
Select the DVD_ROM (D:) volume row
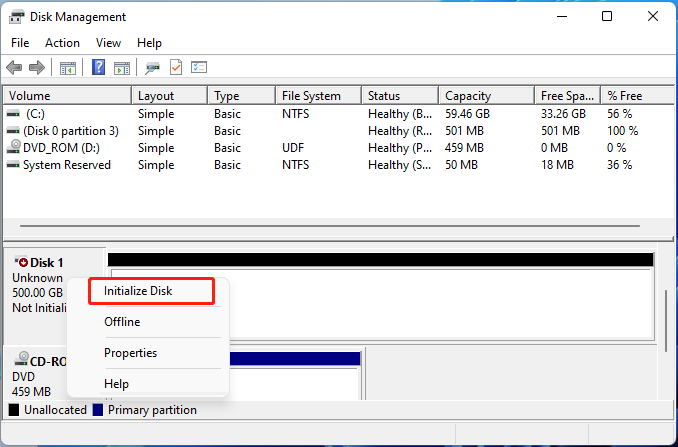click(x=338, y=148)
